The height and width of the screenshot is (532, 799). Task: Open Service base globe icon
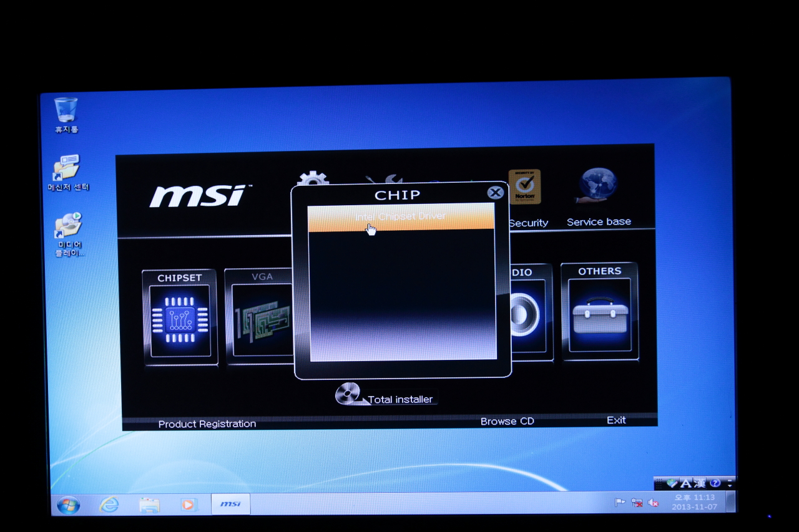point(598,185)
